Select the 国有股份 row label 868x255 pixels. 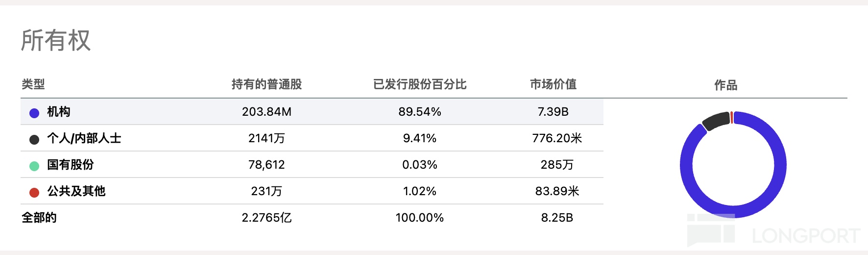(x=71, y=165)
